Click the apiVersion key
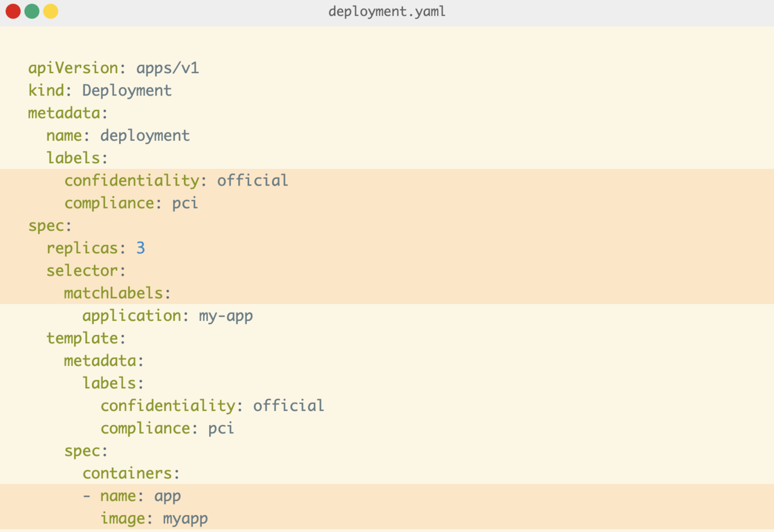Screen dimensions: 774x532 [x=73, y=68]
